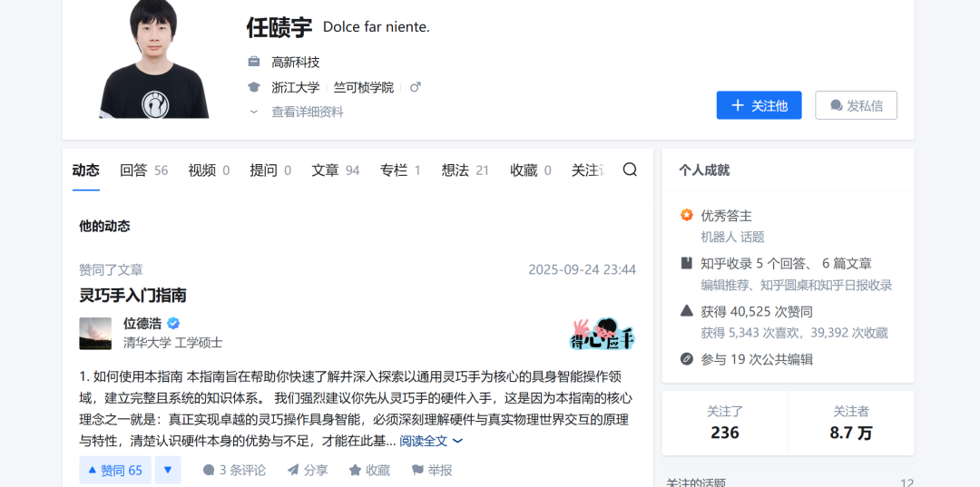Downvote the article with the down arrow
980x487 pixels.
[x=168, y=470]
